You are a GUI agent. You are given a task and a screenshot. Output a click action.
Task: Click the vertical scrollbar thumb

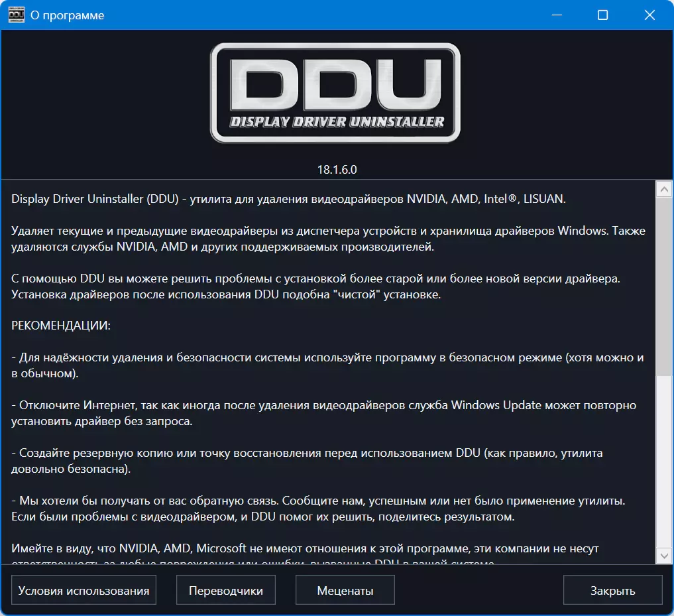664,286
